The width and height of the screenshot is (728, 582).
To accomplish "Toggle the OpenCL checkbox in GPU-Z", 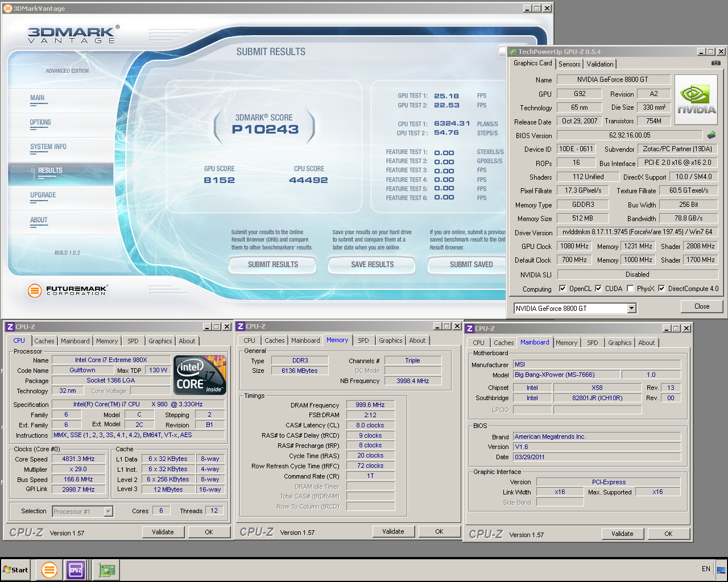I will click(x=562, y=289).
